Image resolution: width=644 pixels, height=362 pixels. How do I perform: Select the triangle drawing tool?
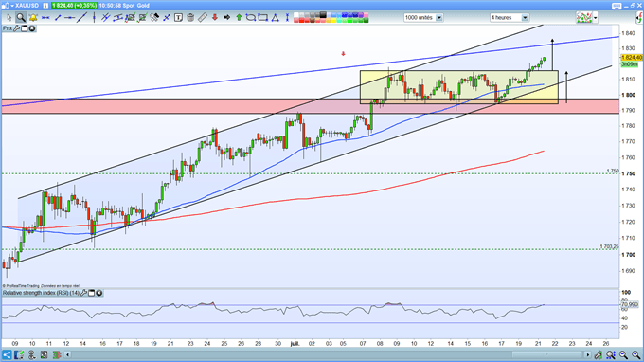click(275, 18)
